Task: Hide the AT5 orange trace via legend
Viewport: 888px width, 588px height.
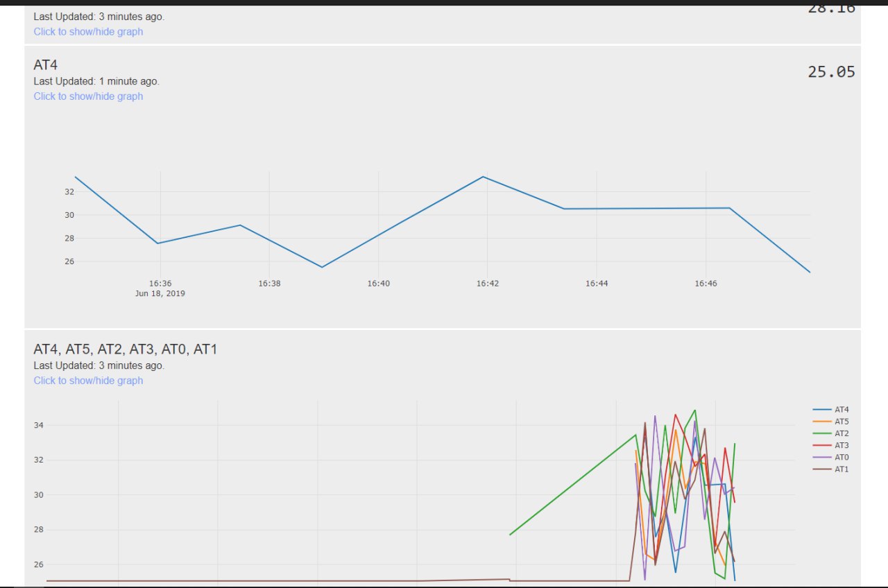Action: 830,422
